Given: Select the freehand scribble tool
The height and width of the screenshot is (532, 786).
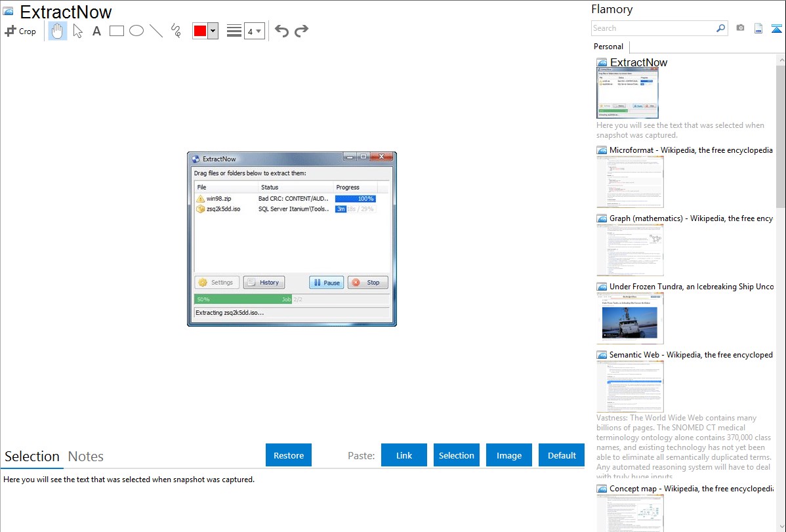Looking at the screenshot, I should pyautogui.click(x=176, y=31).
